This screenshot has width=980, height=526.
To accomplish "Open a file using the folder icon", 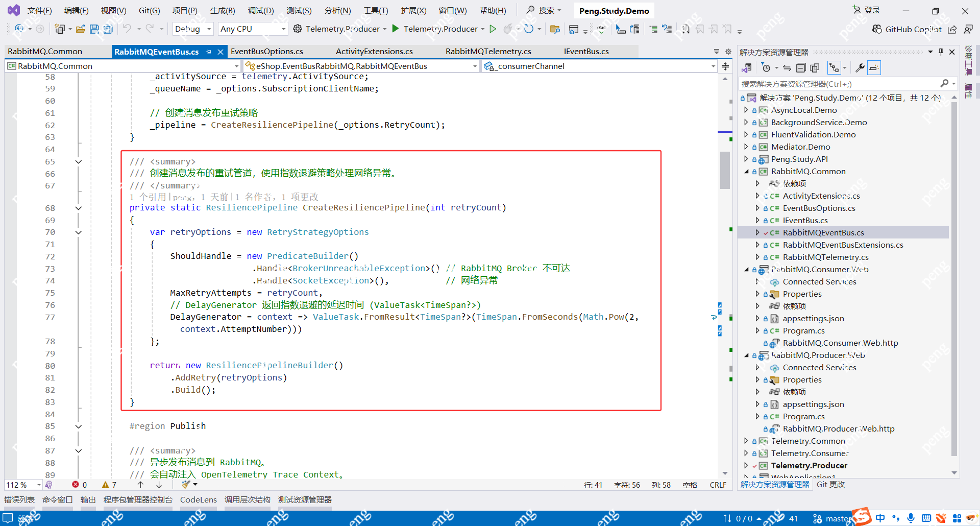I will (81, 29).
